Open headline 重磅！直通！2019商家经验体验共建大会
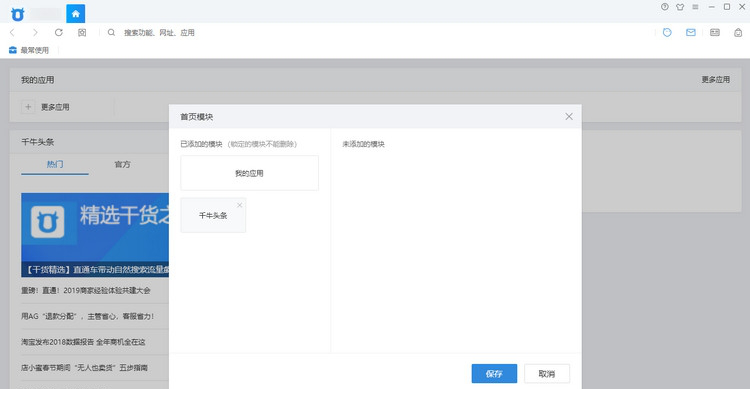The height and width of the screenshot is (404, 750). pos(86,290)
